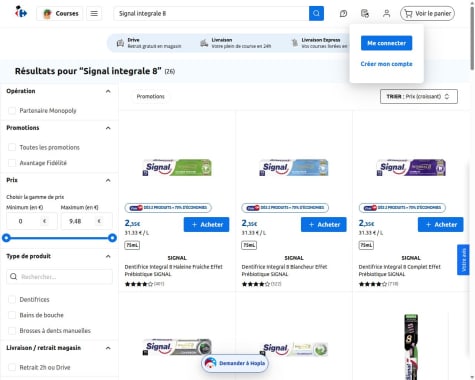Open Dentifrice Integral 8 Haleine Fraîche link
Image resolution: width=475 pixels, height=380 pixels.
(x=174, y=270)
